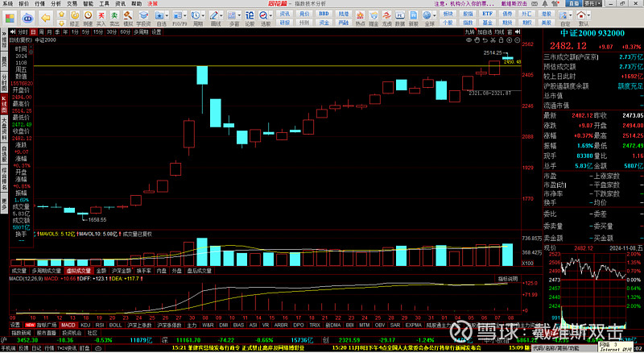Expand the 默认 dropdown arrow

point(588,15)
